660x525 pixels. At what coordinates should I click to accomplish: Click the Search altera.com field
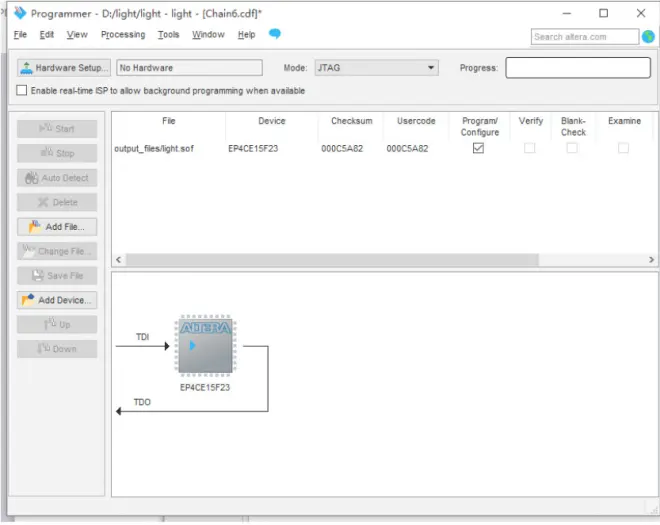[x=585, y=37]
